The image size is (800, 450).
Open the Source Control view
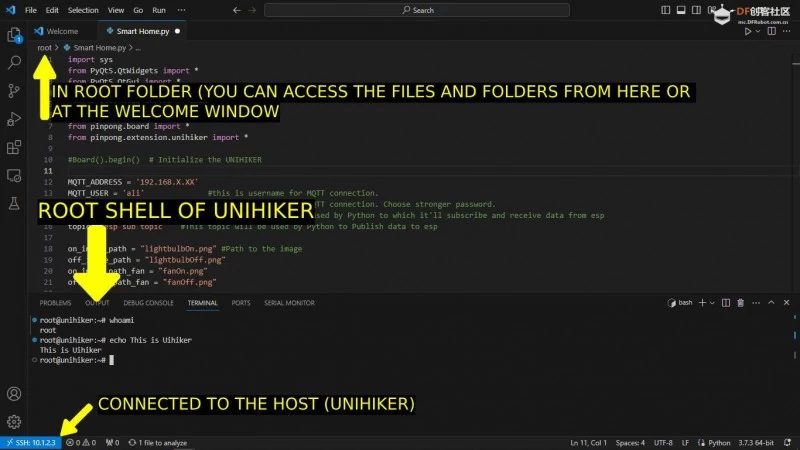(x=14, y=90)
